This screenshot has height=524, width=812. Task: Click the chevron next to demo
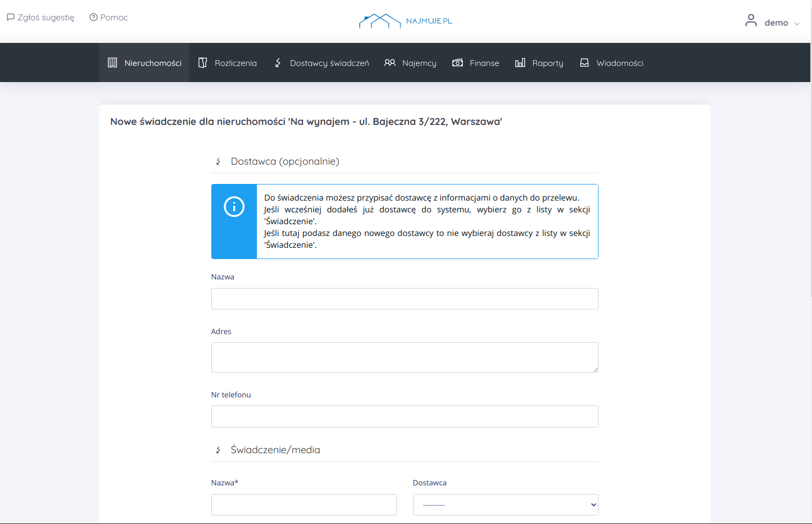(x=797, y=24)
